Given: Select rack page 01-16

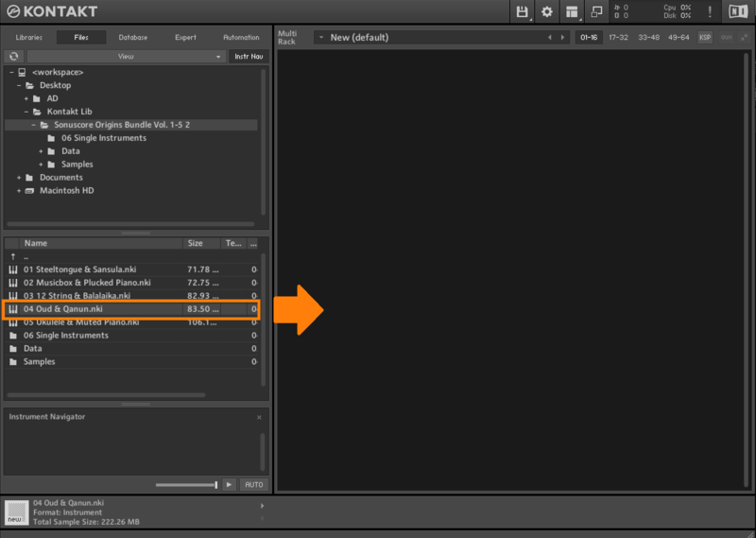Looking at the screenshot, I should [x=589, y=38].
